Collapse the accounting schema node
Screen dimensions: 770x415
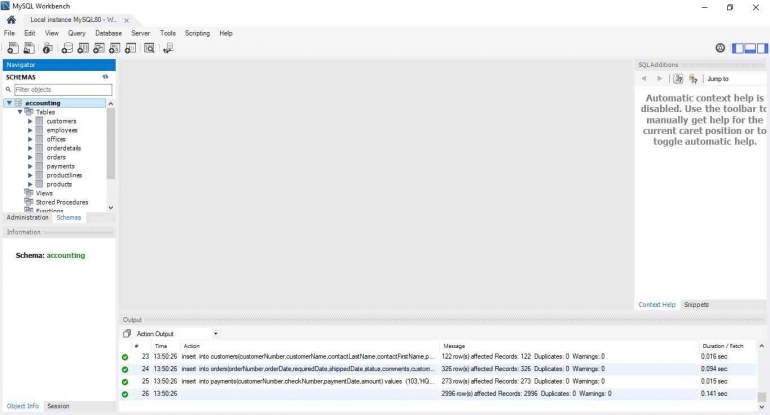[9, 103]
